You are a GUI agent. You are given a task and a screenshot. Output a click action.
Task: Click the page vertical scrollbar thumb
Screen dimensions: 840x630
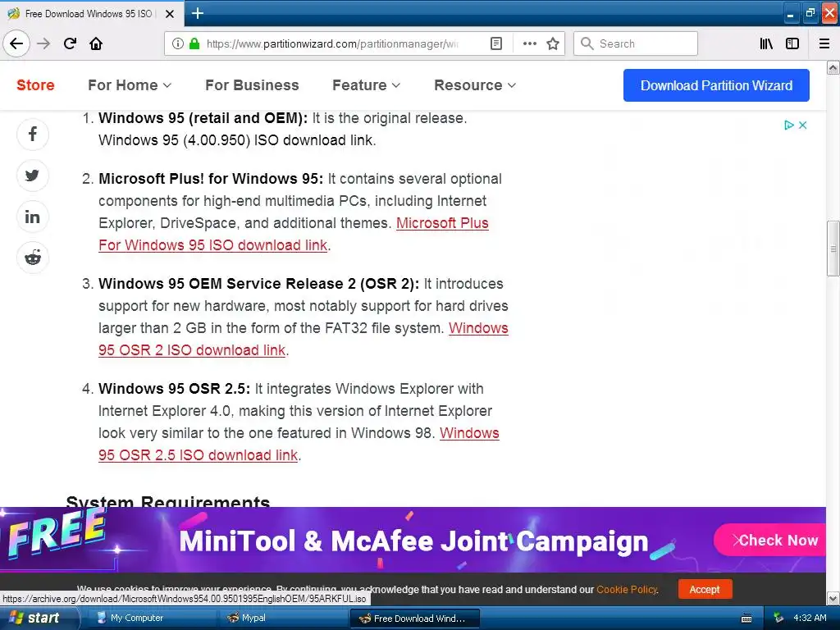833,249
